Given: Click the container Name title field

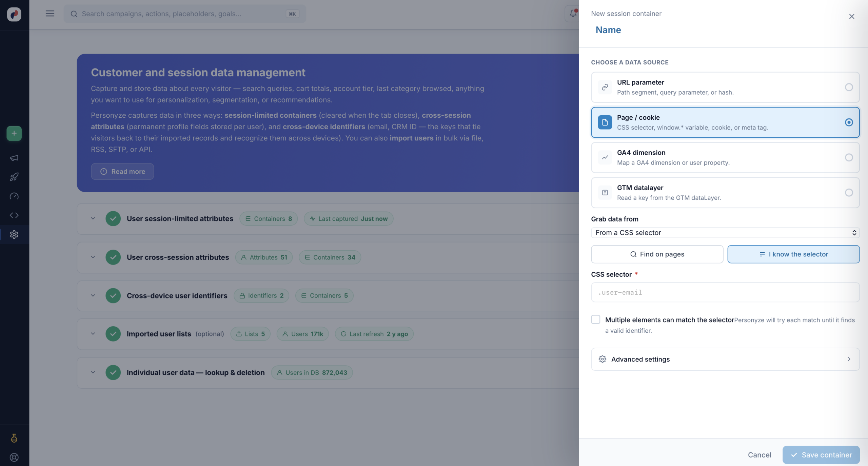Looking at the screenshot, I should click(x=608, y=30).
